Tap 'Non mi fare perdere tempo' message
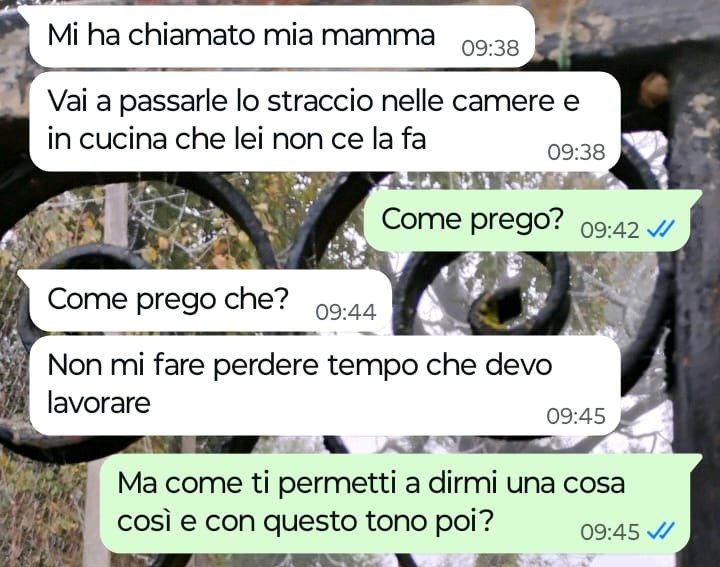 (325, 386)
